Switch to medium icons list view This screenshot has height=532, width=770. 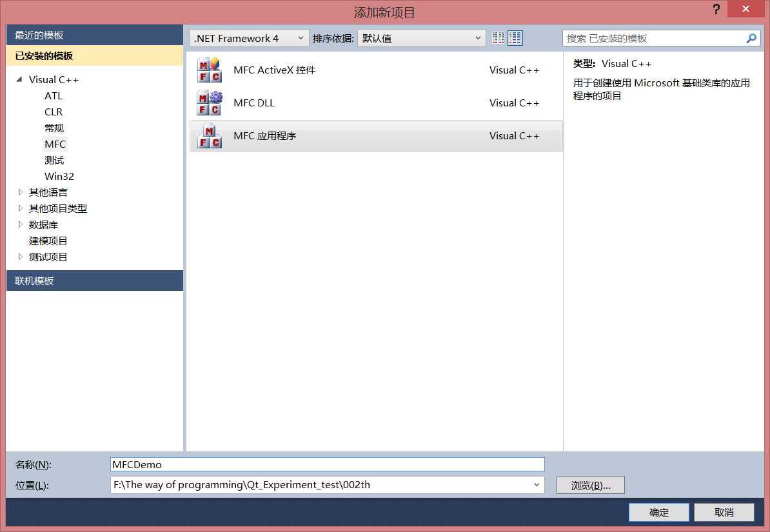point(515,38)
